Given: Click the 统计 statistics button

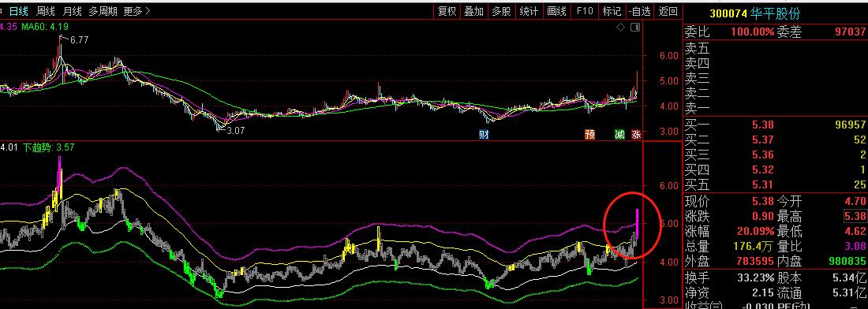Looking at the screenshot, I should [x=529, y=11].
